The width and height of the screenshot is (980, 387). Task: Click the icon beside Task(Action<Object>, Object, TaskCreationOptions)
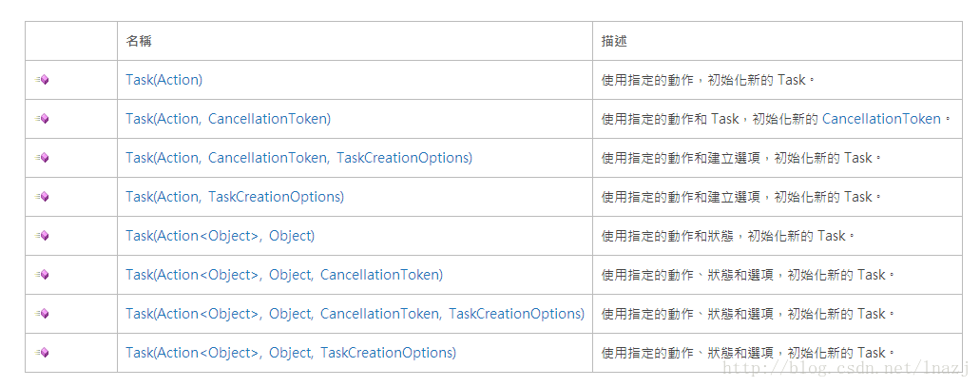coord(42,353)
